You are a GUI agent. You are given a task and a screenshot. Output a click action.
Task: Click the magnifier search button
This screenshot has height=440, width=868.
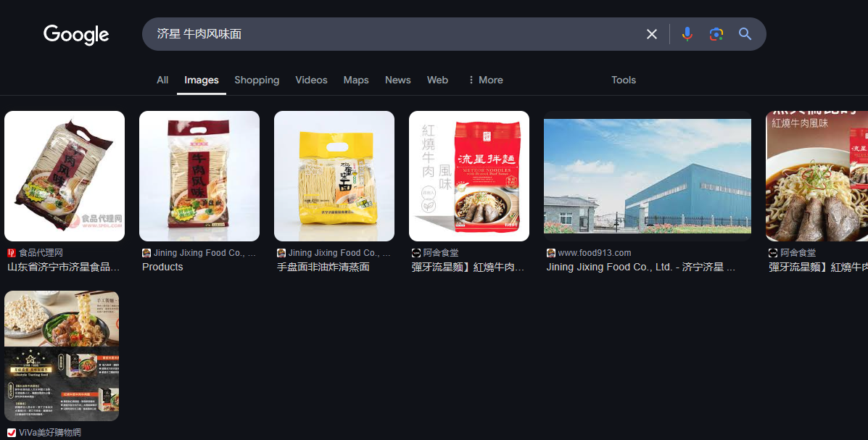[x=745, y=34]
